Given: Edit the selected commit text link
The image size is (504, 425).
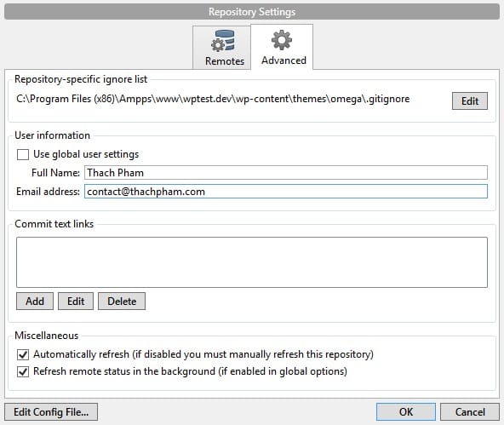Looking at the screenshot, I should 76,302.
